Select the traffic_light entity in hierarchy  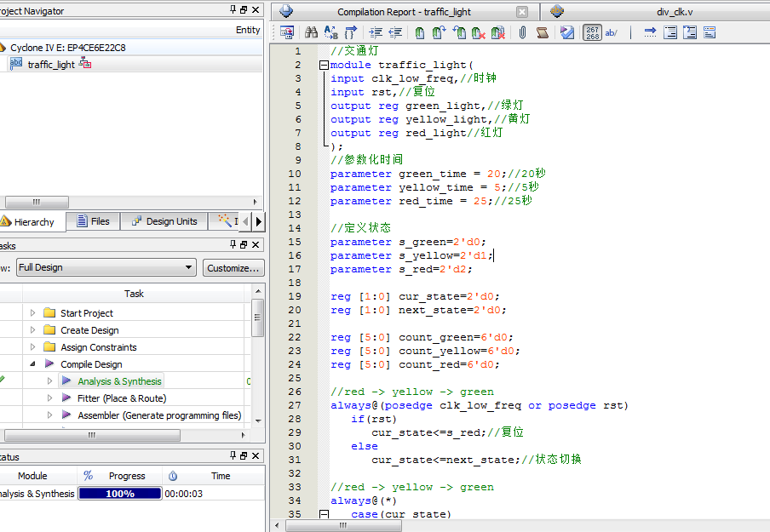click(51, 65)
